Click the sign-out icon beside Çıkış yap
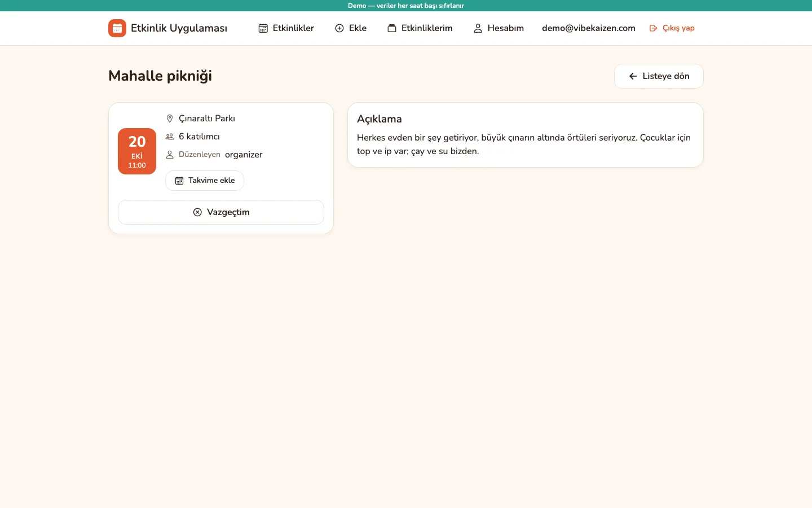Screen dimensions: 812x508 [x=654, y=28]
